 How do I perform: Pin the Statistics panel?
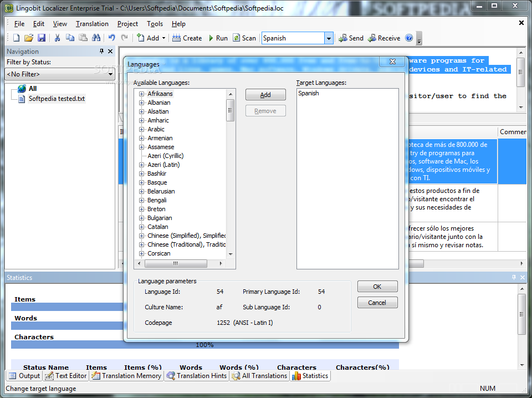point(514,277)
